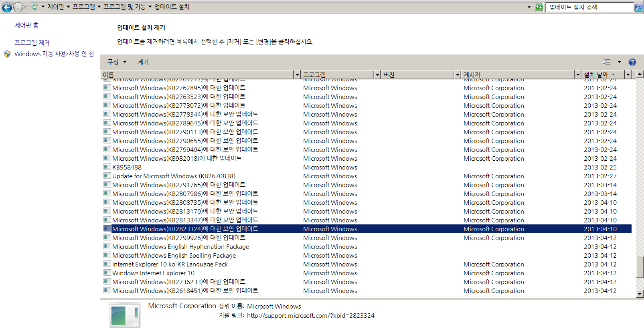Select the Microsoft Windows(KB2789645) security update row

coord(367,123)
